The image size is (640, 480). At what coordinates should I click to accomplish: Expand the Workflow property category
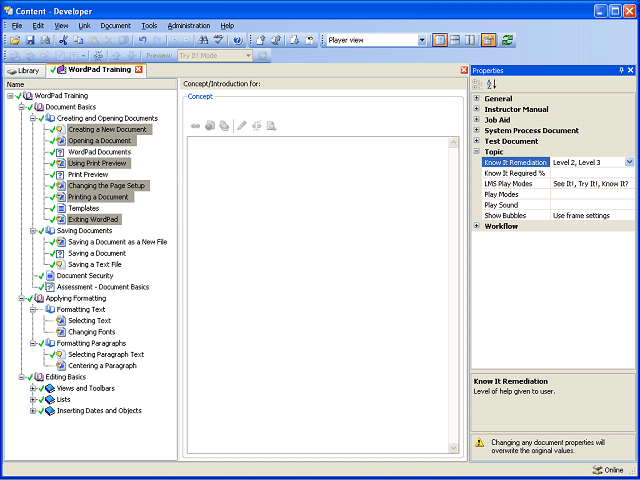[x=476, y=226]
